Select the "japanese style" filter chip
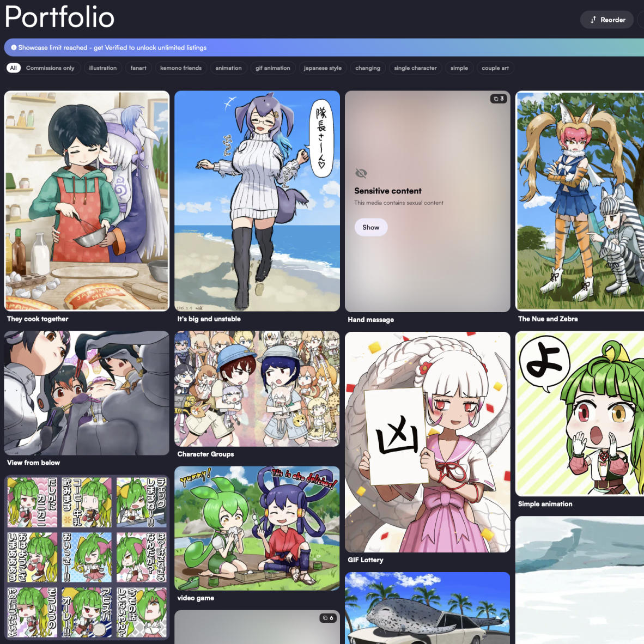Viewport: 644px width, 644px height. (323, 68)
